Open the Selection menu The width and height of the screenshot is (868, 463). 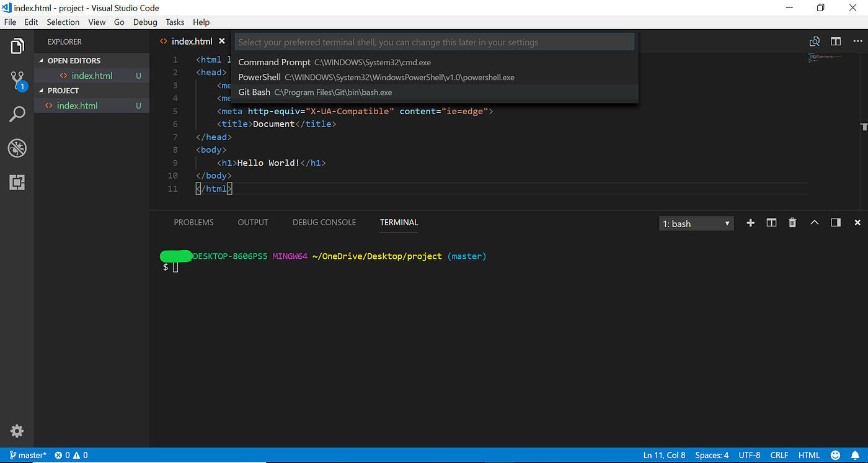(63, 22)
